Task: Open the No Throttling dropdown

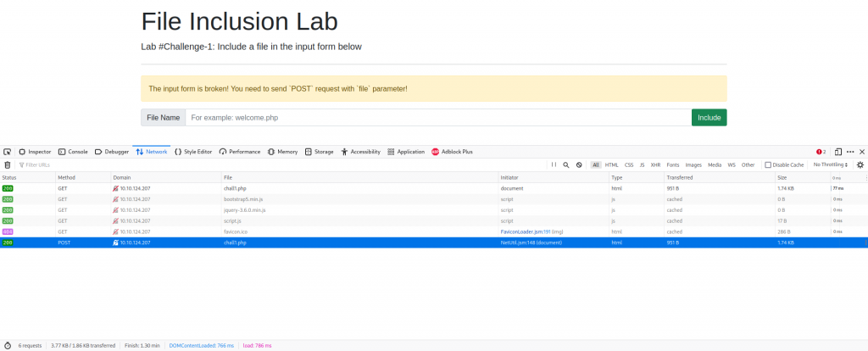Action: pos(831,164)
